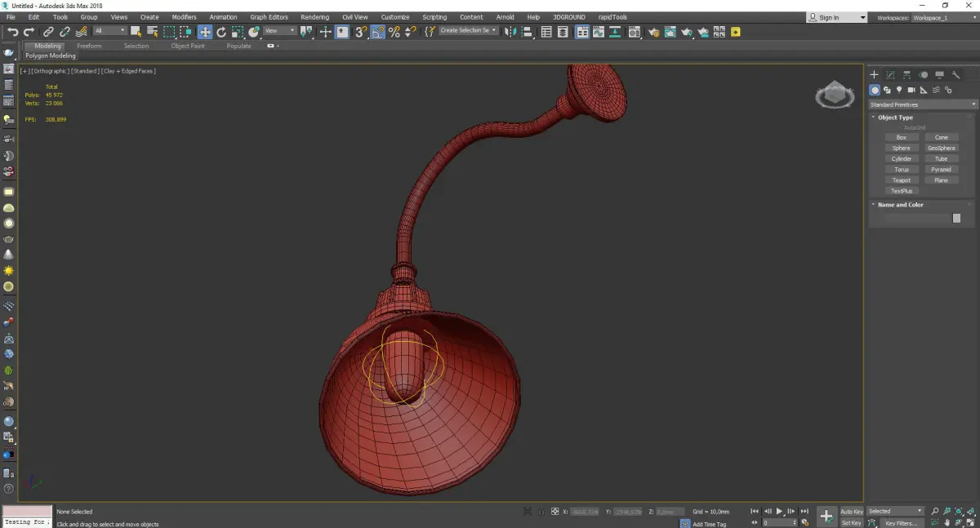This screenshot has height=528, width=980.
Task: Click the Teapot primitive button
Action: click(901, 180)
